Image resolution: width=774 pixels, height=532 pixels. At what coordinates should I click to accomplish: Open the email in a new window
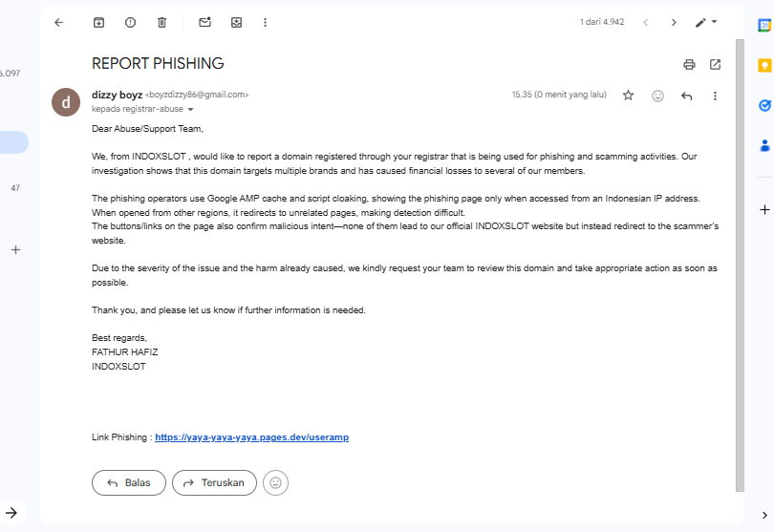point(715,65)
